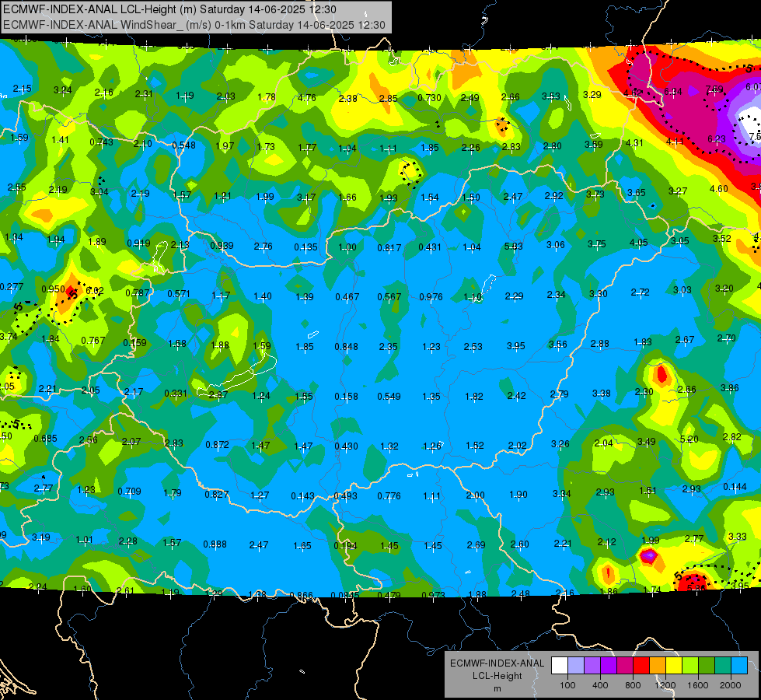Click wind shear value 0.431
This screenshot has width=761, height=700.
click(x=430, y=247)
